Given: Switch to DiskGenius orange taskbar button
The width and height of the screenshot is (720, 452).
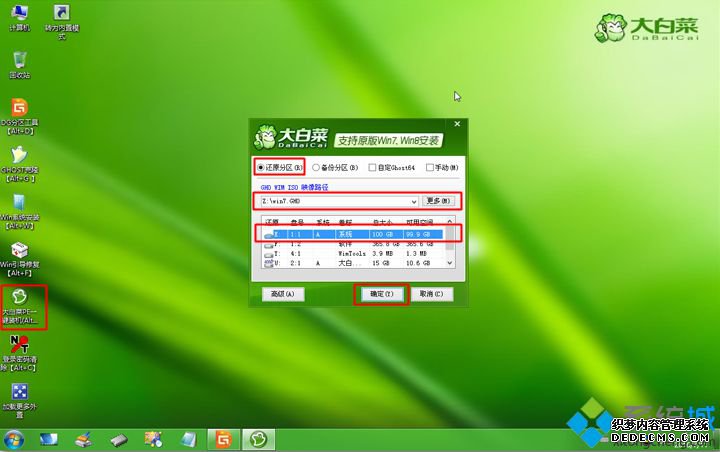Looking at the screenshot, I should point(224,440).
